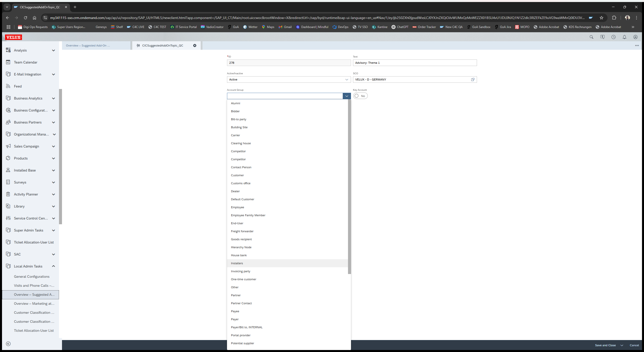This screenshot has width=644, height=352.
Task: Expand the Products menu
Action: click(53, 158)
